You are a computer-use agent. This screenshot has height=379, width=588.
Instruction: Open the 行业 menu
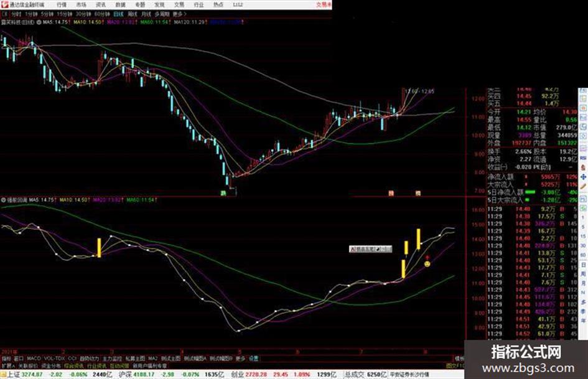198,5
